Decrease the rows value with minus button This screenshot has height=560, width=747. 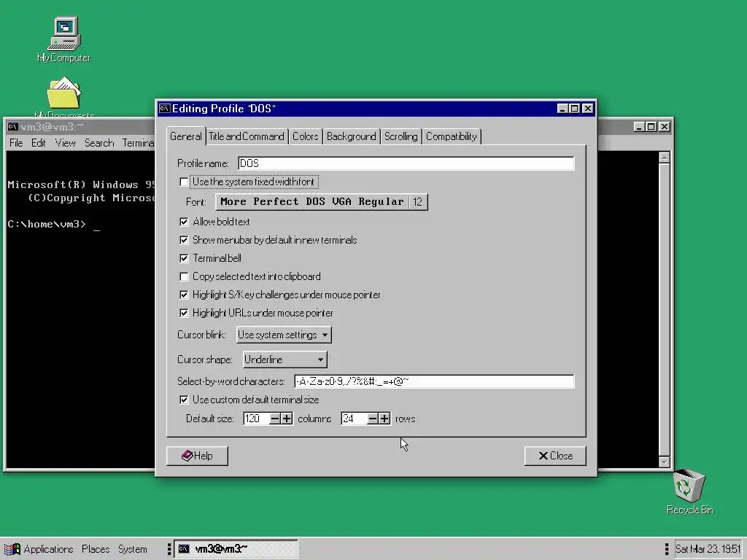coord(373,419)
